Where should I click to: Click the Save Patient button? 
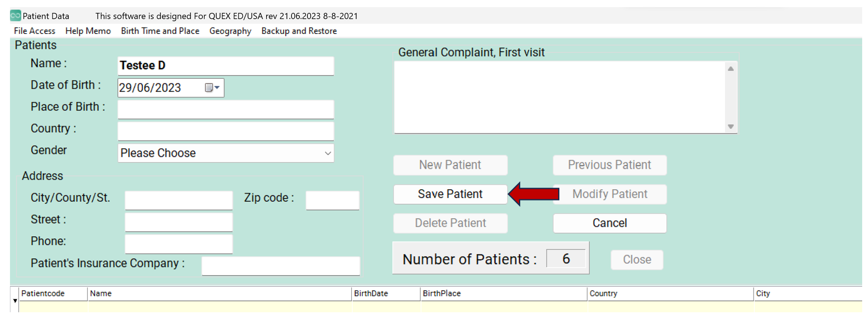450,194
